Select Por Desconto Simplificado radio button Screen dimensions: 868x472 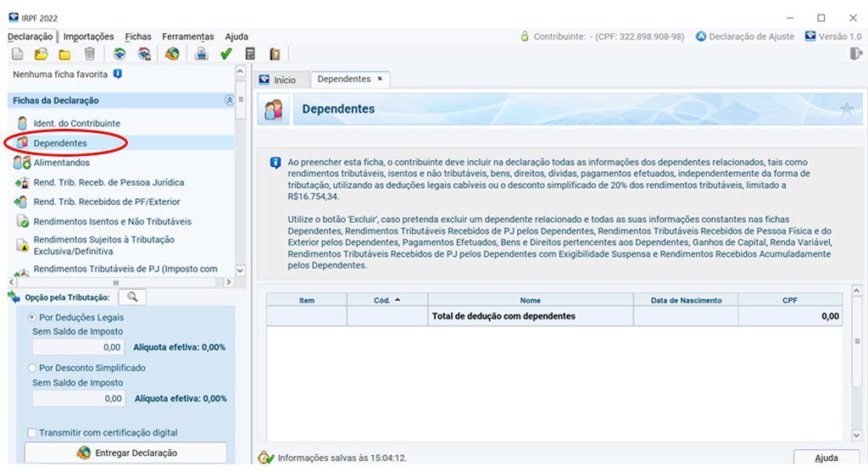point(31,368)
